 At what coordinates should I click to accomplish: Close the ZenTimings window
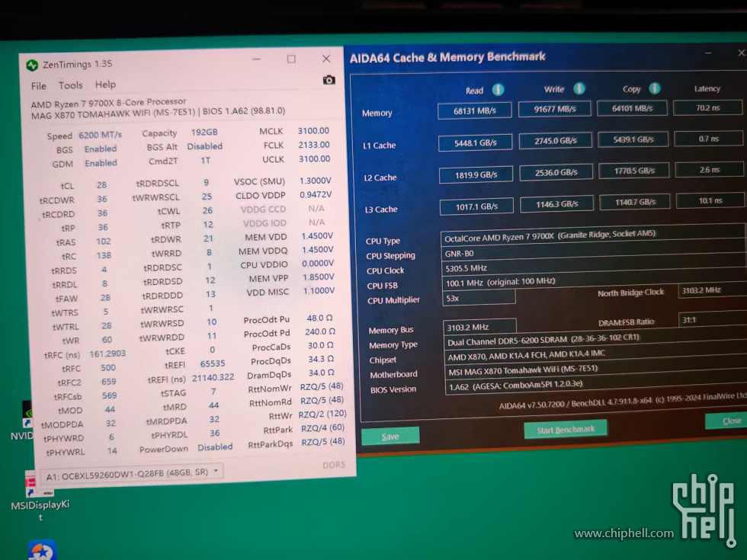coord(326,59)
